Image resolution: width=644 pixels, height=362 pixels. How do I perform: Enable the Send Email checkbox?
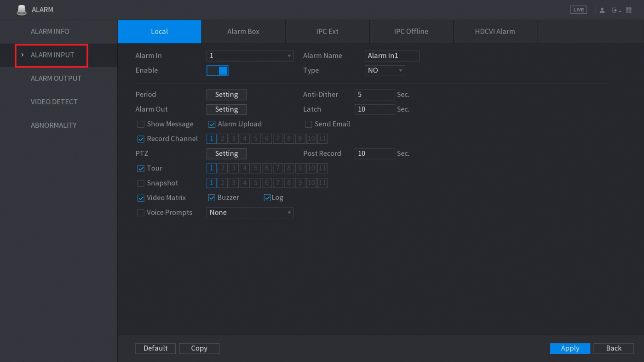pyautogui.click(x=309, y=124)
